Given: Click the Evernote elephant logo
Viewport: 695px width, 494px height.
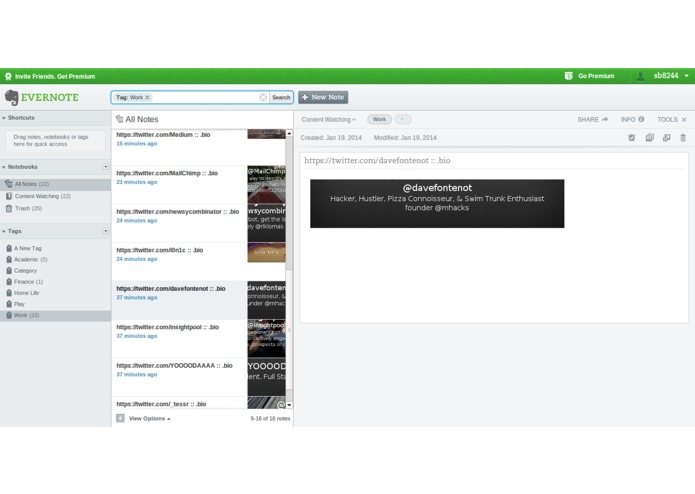Looking at the screenshot, I should click(x=12, y=97).
